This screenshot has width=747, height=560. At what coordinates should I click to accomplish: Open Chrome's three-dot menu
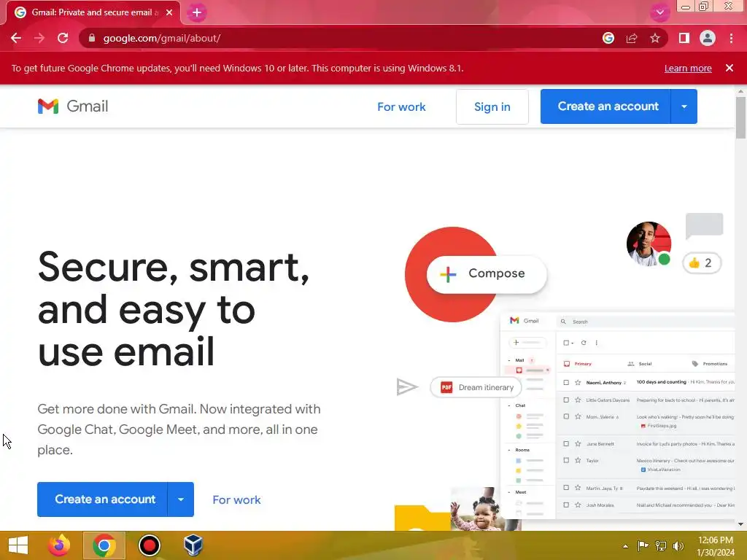(x=731, y=38)
